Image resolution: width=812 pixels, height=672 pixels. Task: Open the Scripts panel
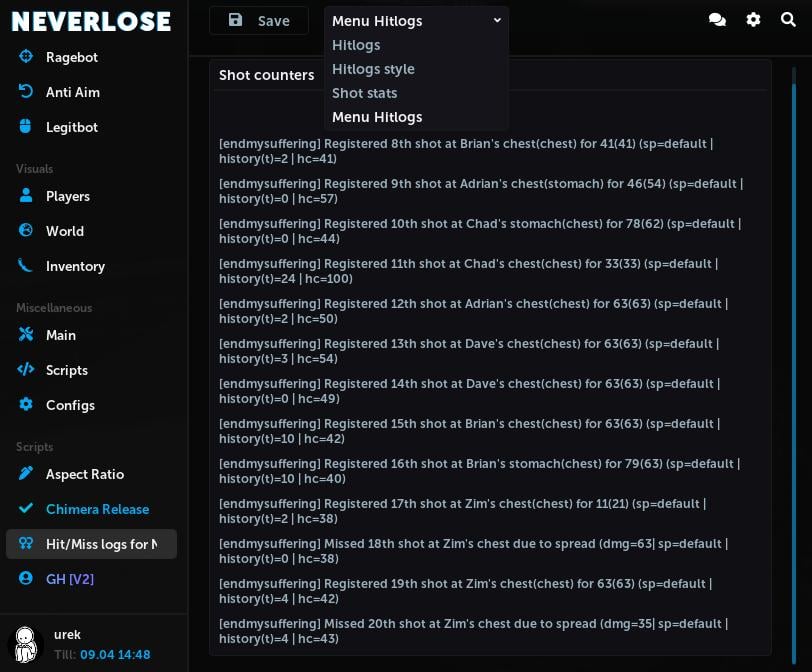(67, 370)
